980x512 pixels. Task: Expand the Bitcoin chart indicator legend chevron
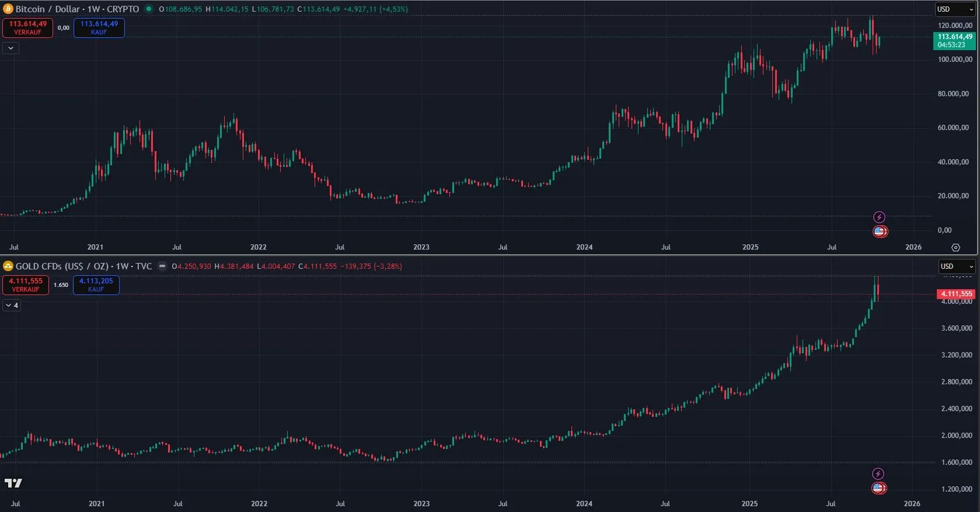(x=11, y=48)
